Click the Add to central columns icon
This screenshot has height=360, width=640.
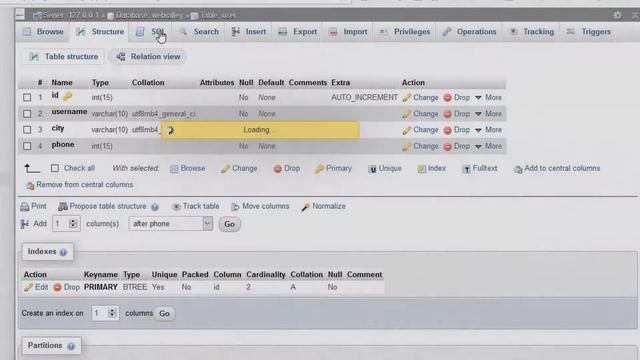pos(518,169)
